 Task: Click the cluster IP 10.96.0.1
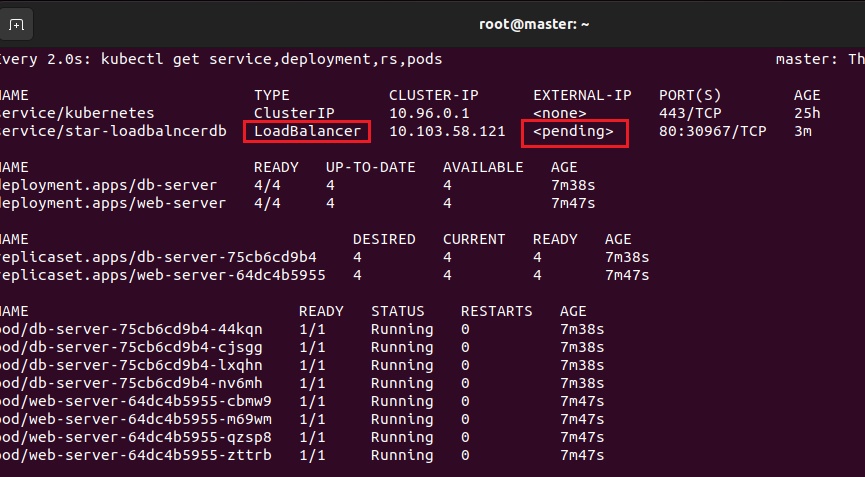point(429,114)
